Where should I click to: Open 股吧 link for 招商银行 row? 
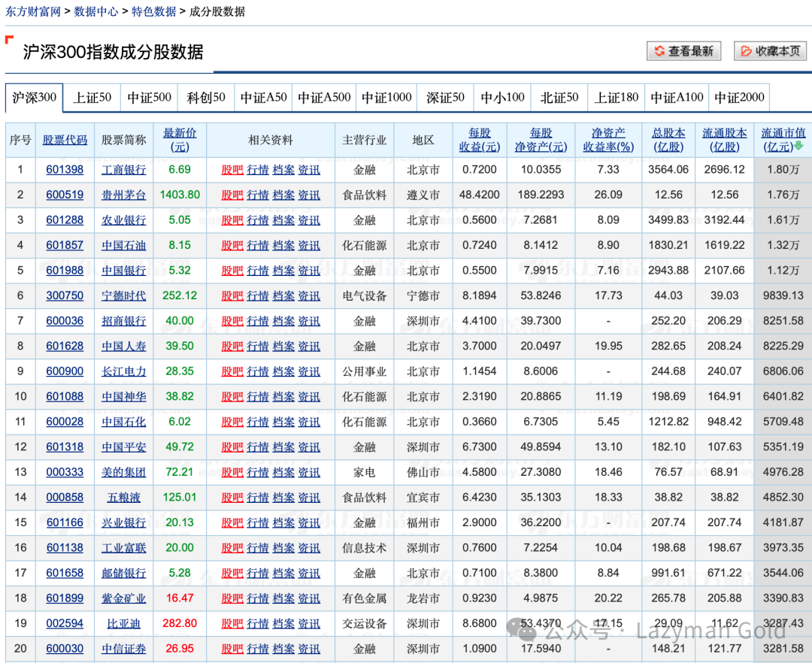pyautogui.click(x=232, y=321)
